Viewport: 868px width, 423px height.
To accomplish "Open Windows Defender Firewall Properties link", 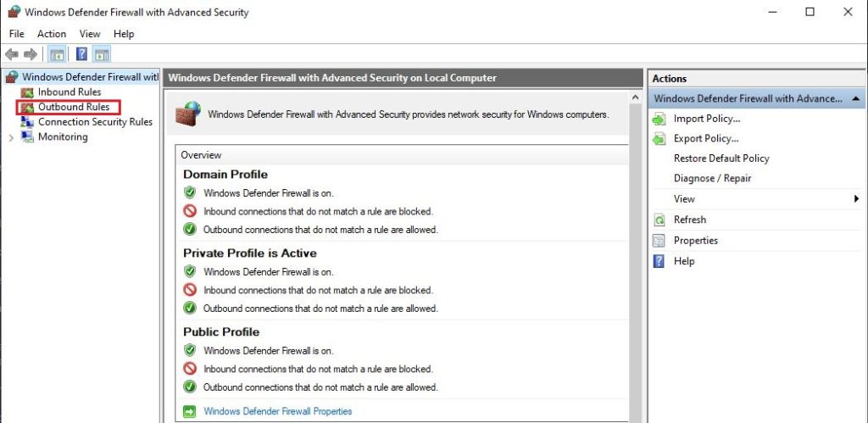I will (278, 411).
